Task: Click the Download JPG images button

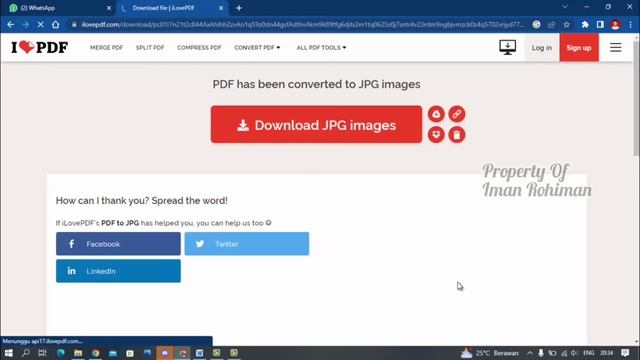Action: 316,124
